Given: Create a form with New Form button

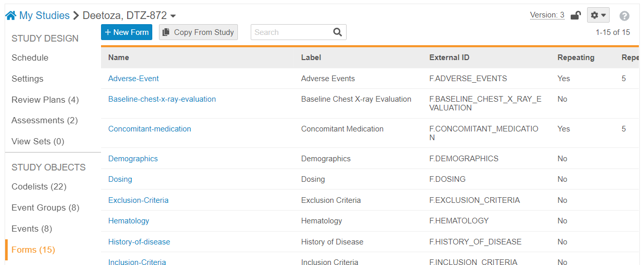Looking at the screenshot, I should click(x=126, y=32).
